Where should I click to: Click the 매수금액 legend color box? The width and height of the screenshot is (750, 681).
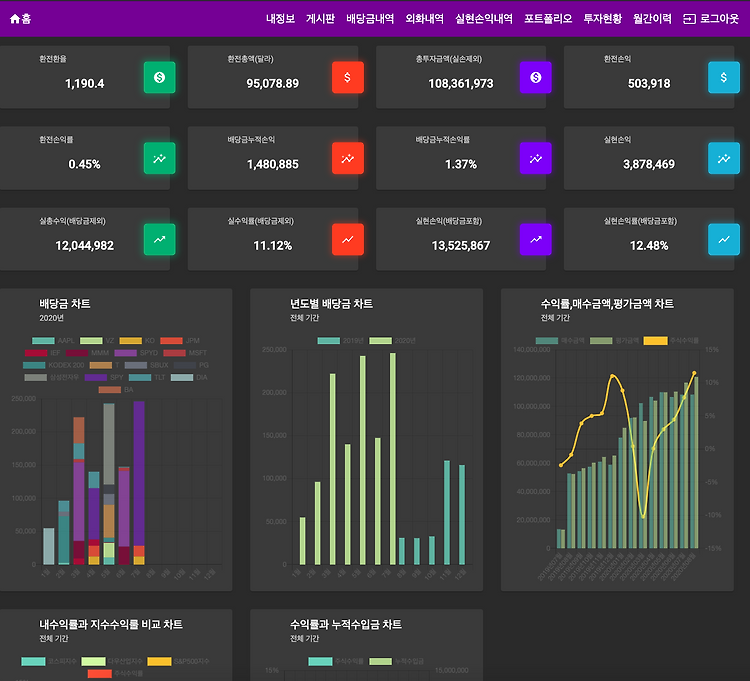click(x=547, y=340)
